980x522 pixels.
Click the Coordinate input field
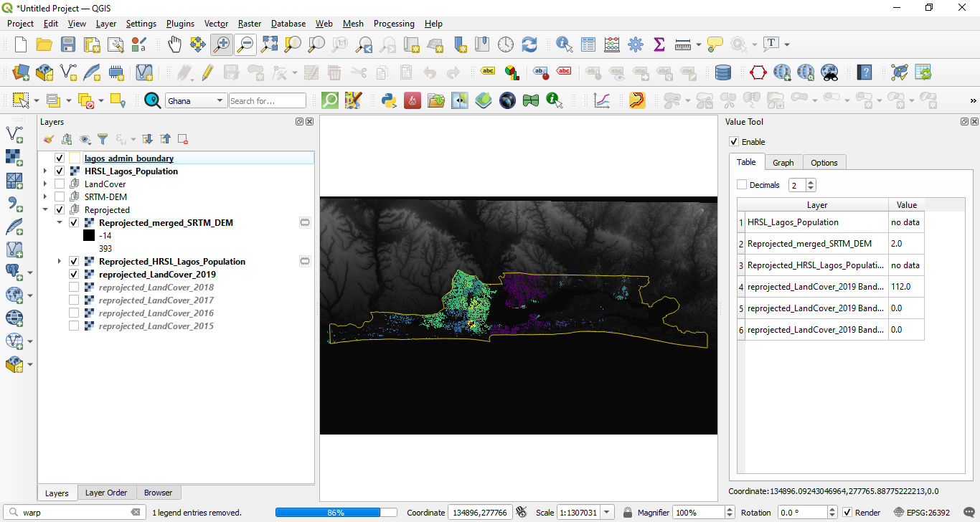480,513
